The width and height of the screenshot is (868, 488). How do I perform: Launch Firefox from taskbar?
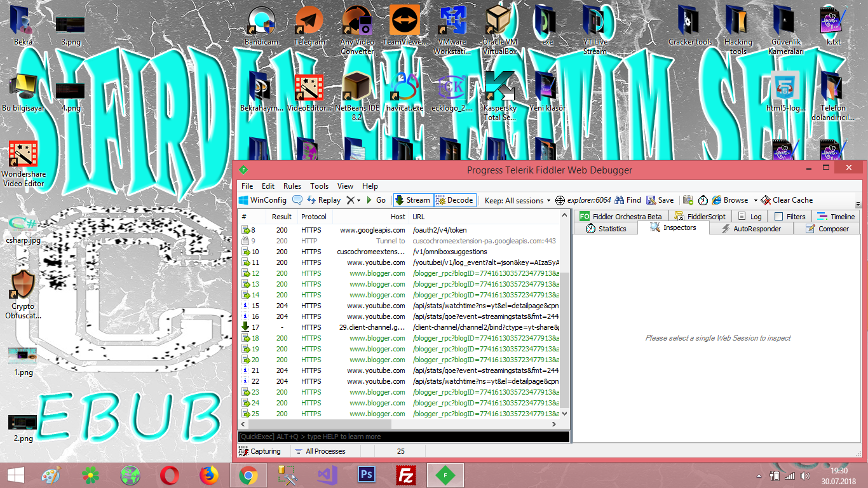208,475
